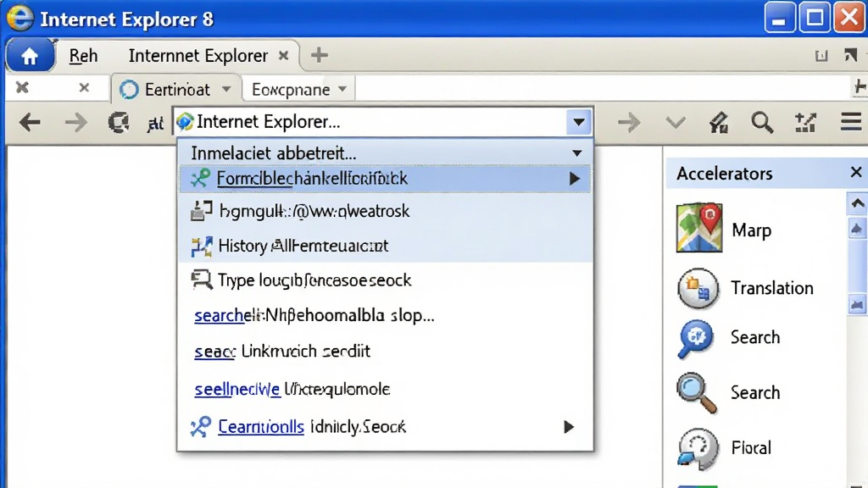
Task: Click the bold X icon at far left
Action: pyautogui.click(x=22, y=87)
